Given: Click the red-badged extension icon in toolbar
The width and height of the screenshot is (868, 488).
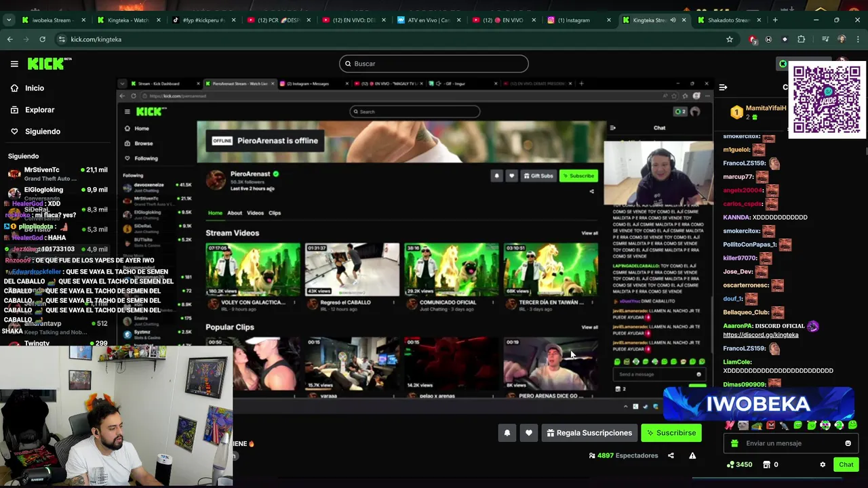Looking at the screenshot, I should tap(752, 39).
